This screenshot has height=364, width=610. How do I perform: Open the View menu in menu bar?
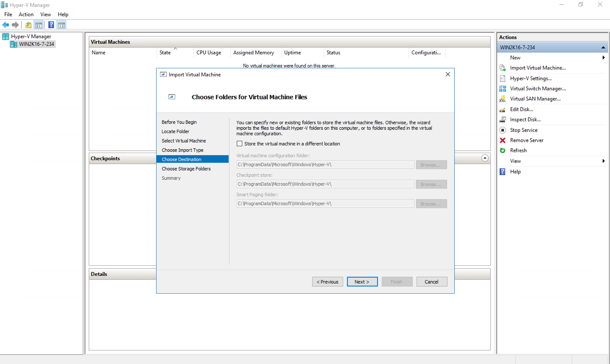tap(46, 14)
